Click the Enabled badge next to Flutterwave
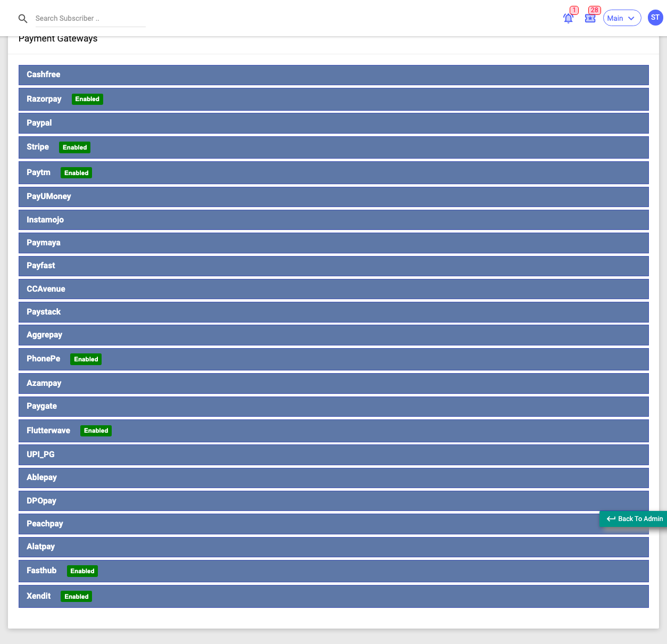 pyautogui.click(x=96, y=431)
